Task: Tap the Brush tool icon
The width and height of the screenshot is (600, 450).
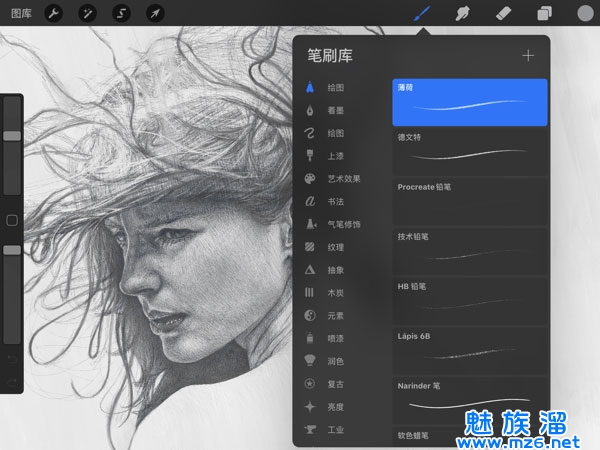Action: click(423, 14)
